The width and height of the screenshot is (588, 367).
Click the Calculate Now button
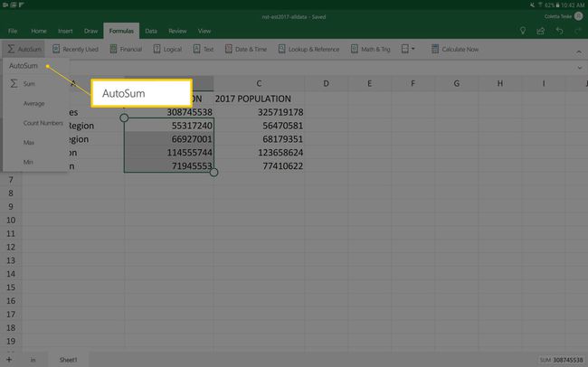(454, 49)
